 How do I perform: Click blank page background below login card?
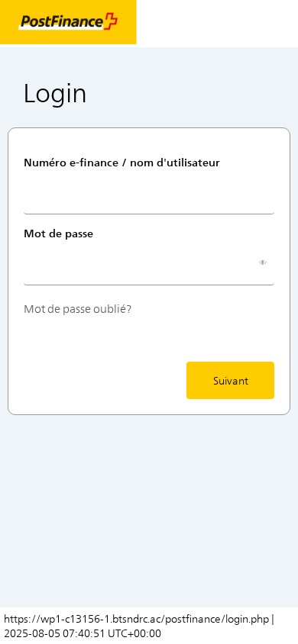click(149, 509)
